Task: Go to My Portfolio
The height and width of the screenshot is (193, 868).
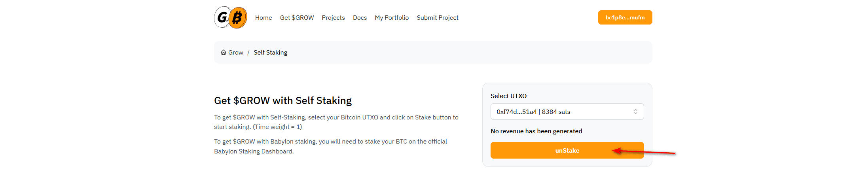Action: click(392, 17)
